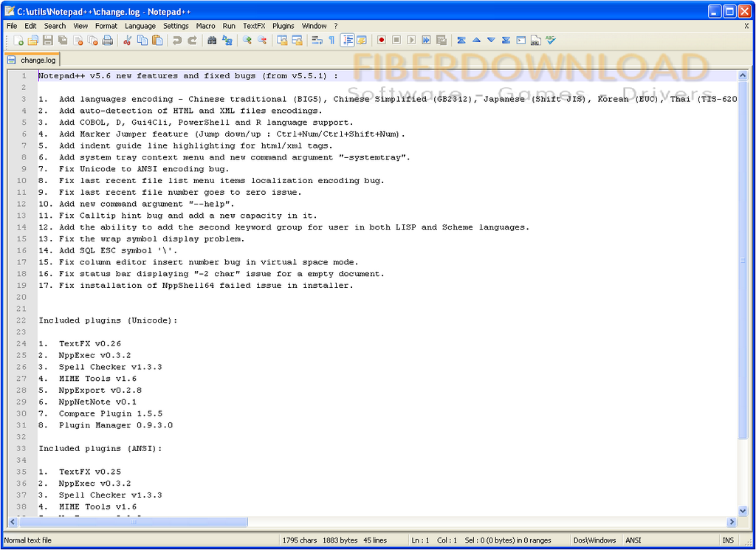Toggle word wrap in the toolbar
This screenshot has height=550, width=756.
coord(317,41)
